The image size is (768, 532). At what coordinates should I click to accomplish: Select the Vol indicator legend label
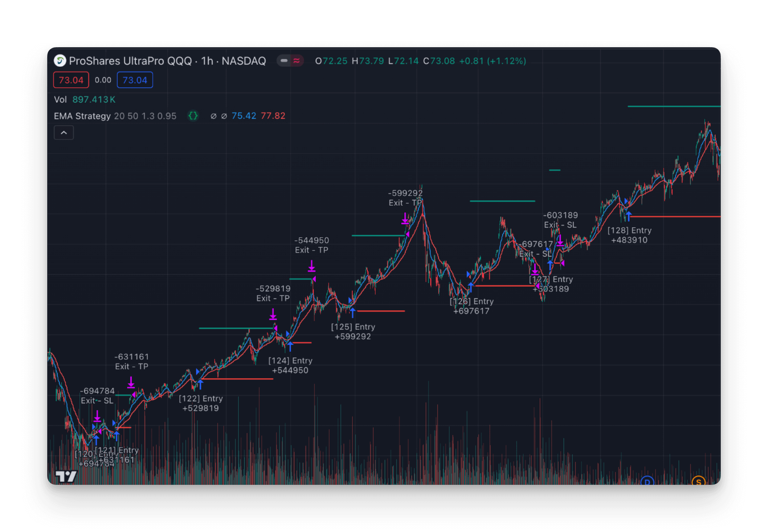tap(60, 99)
